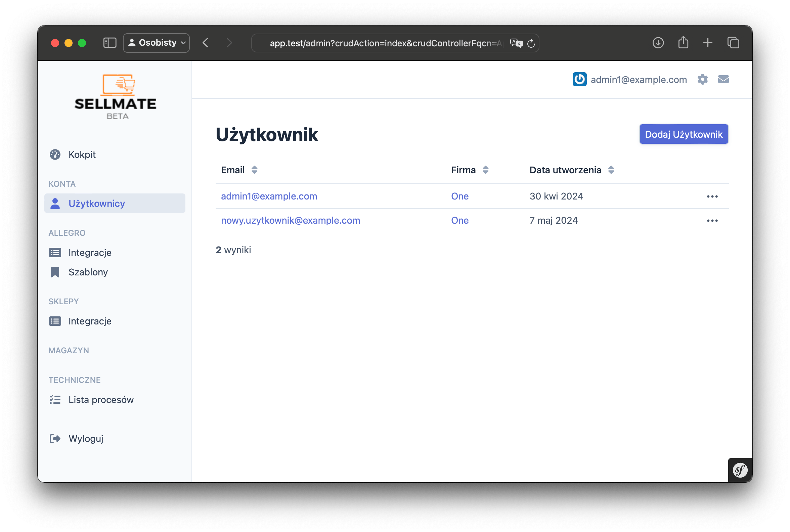Open a new tab with the plus icon
The width and height of the screenshot is (790, 532).
click(708, 43)
